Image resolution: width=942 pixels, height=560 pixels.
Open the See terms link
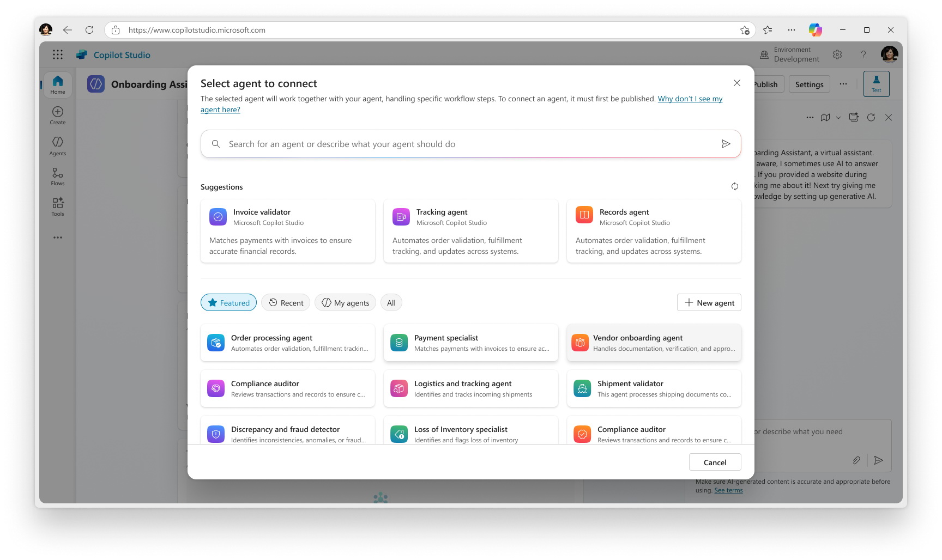point(728,490)
